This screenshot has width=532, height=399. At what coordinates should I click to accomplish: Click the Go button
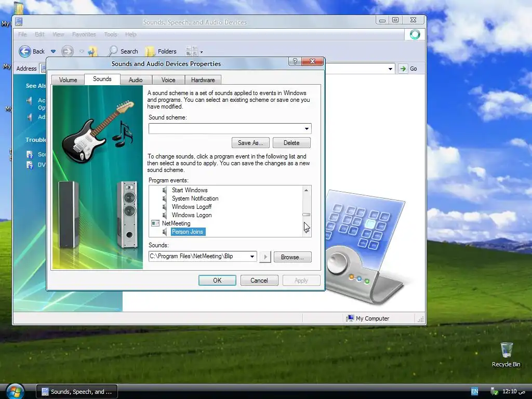[x=409, y=69]
